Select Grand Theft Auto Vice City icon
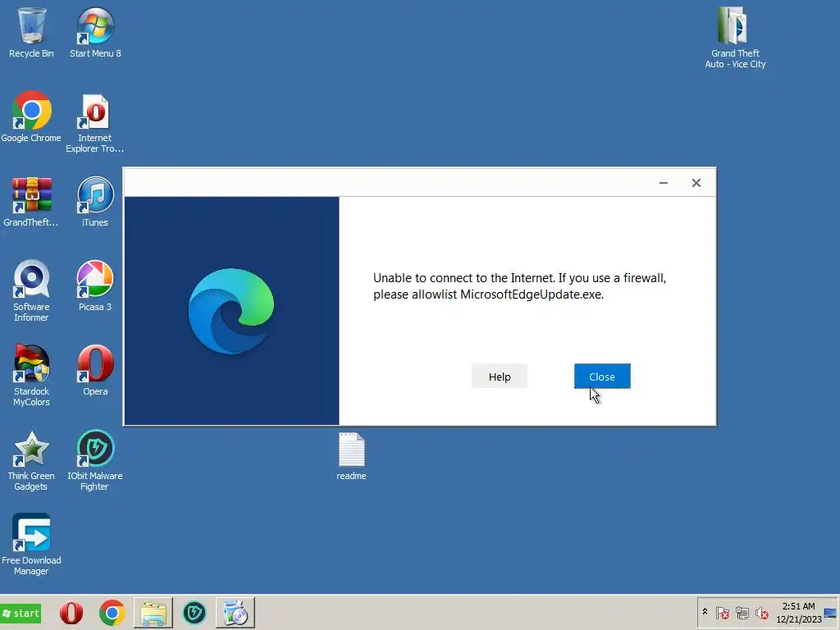Image resolution: width=840 pixels, height=630 pixels. coord(735,38)
